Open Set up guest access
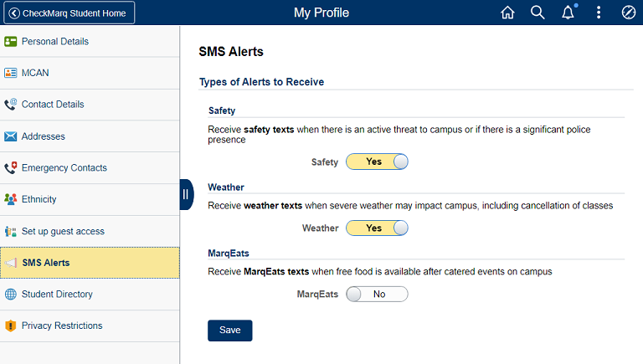643x364 pixels. coord(63,231)
